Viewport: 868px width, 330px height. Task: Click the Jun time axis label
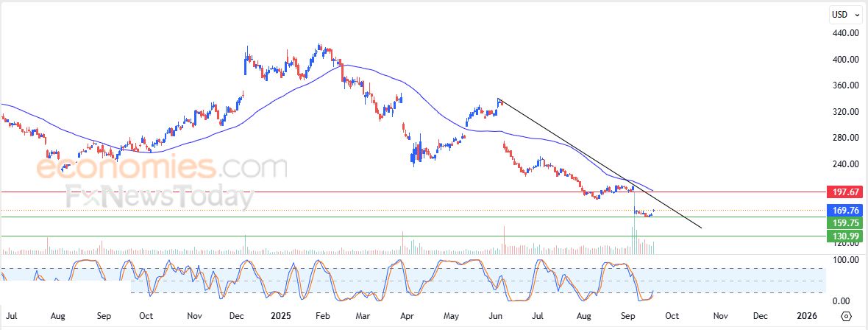[496, 316]
